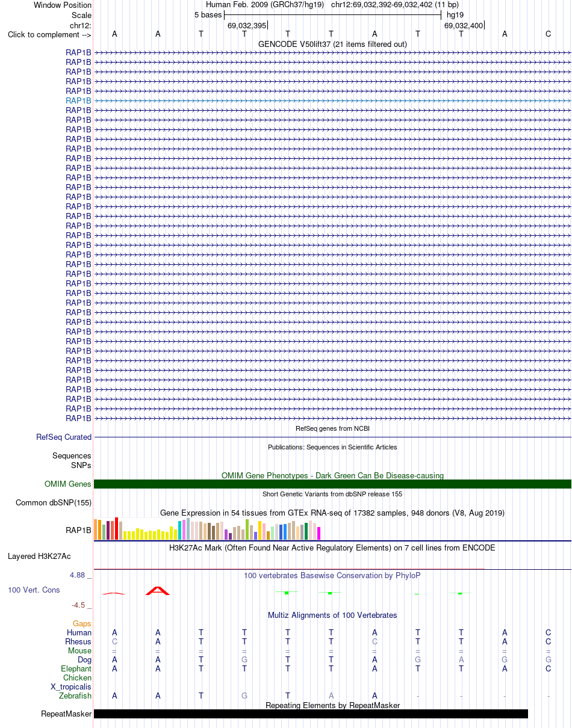The height and width of the screenshot is (728, 572).
Task: Click base C in the top sequence row
Action: tap(548, 34)
